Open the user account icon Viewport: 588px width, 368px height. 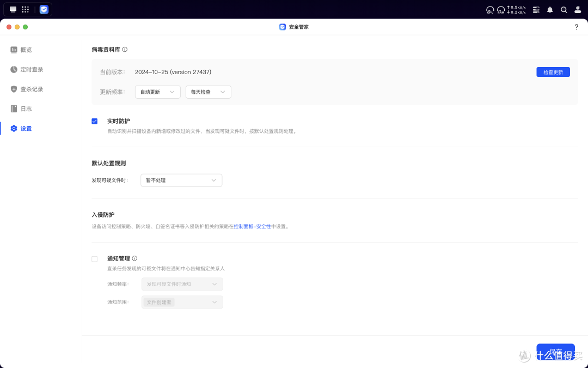coord(578,10)
